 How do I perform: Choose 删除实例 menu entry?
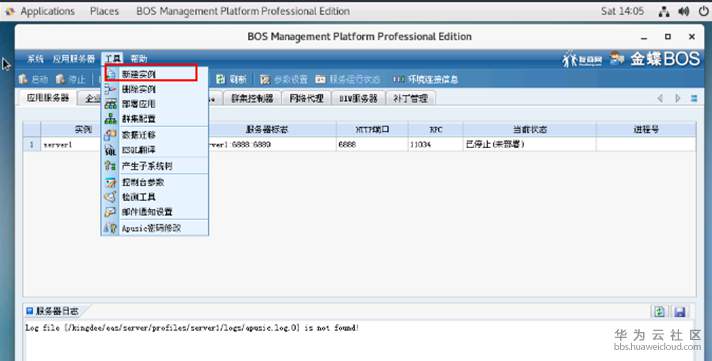click(154, 89)
